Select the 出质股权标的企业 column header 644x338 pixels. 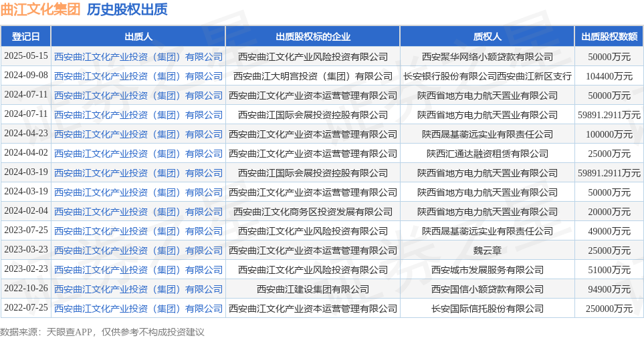coord(313,37)
